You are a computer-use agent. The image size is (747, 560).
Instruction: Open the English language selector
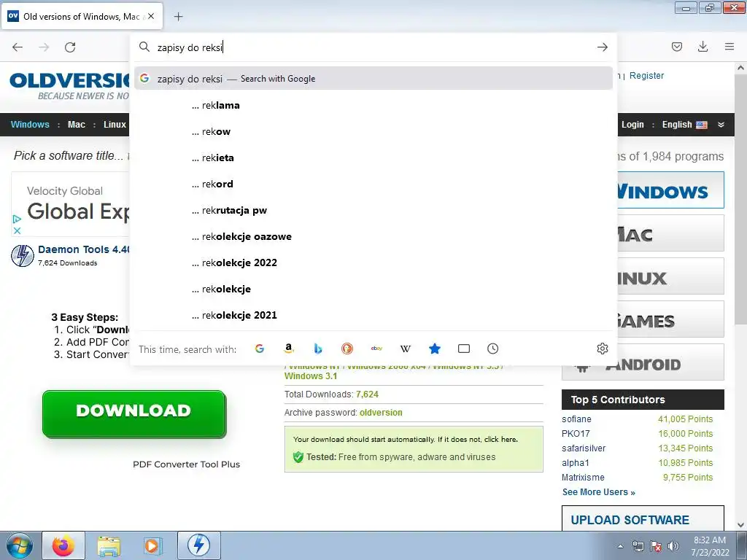pyautogui.click(x=684, y=124)
